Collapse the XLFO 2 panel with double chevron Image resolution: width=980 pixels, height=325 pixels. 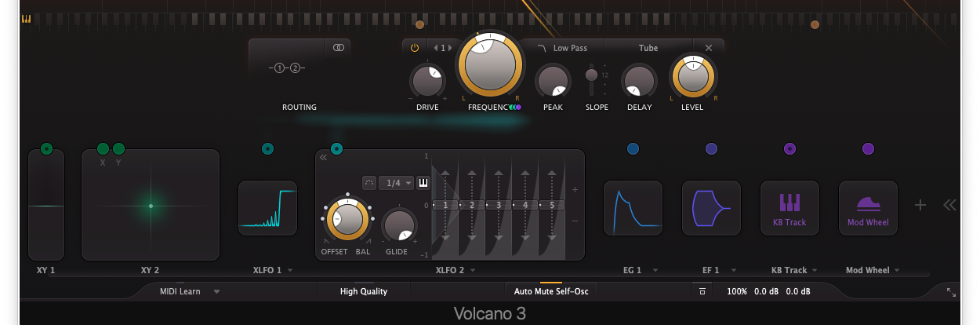[x=323, y=157]
